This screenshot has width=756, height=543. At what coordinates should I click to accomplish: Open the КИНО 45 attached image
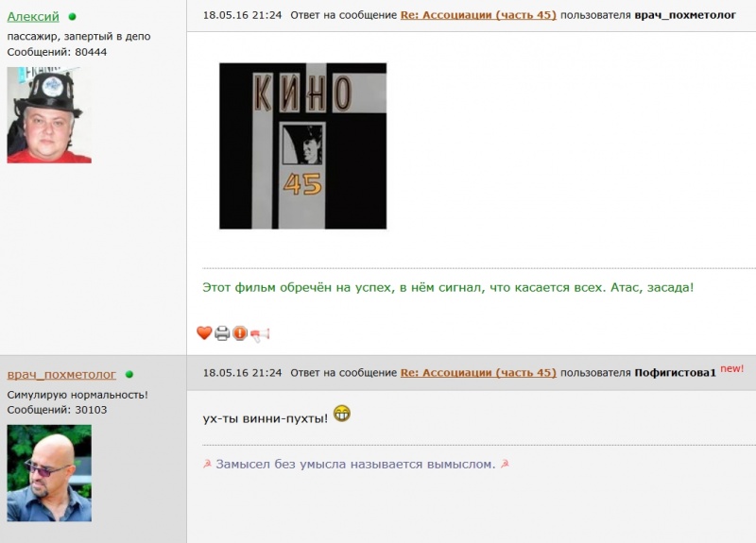(x=302, y=146)
